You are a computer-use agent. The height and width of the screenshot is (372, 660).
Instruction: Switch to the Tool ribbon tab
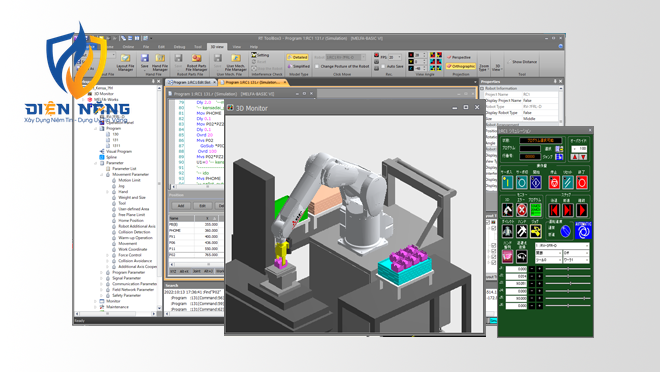pyautogui.click(x=198, y=47)
